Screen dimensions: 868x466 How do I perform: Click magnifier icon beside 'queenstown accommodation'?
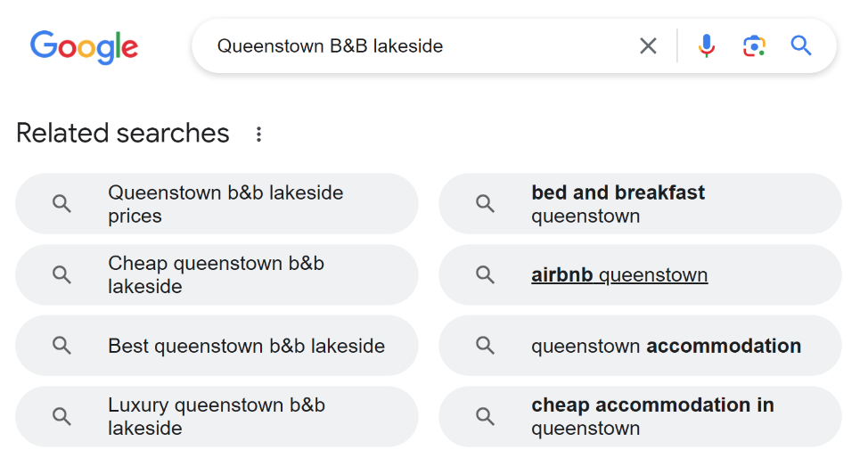point(485,346)
